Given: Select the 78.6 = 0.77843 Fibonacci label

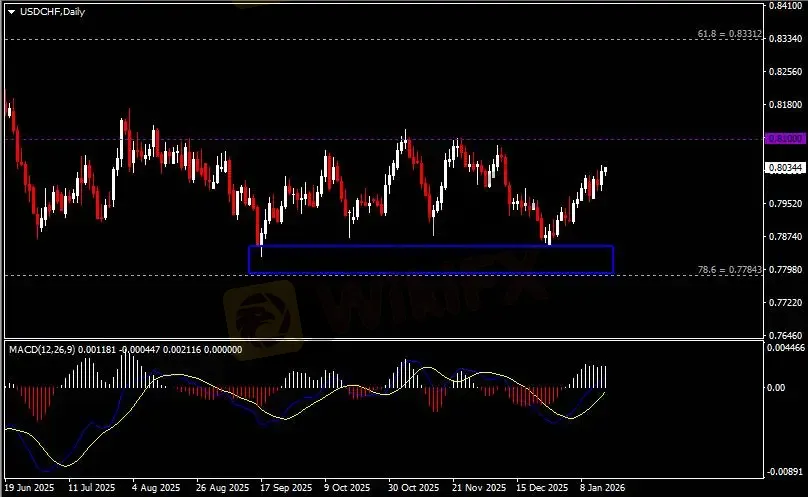Looking at the screenshot, I should pyautogui.click(x=729, y=270).
